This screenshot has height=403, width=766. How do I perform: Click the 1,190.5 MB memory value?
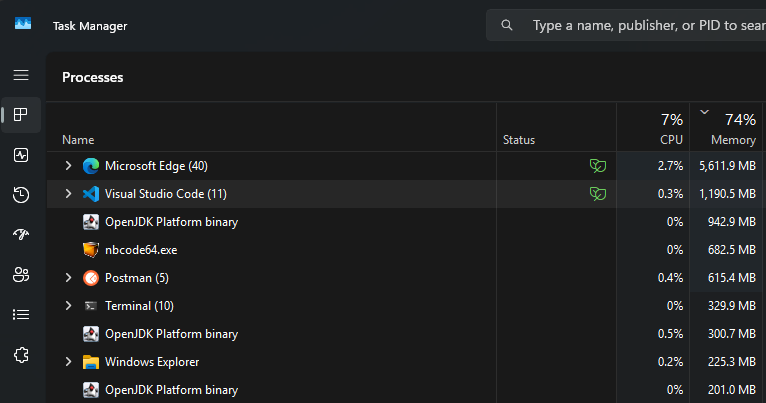click(727, 194)
